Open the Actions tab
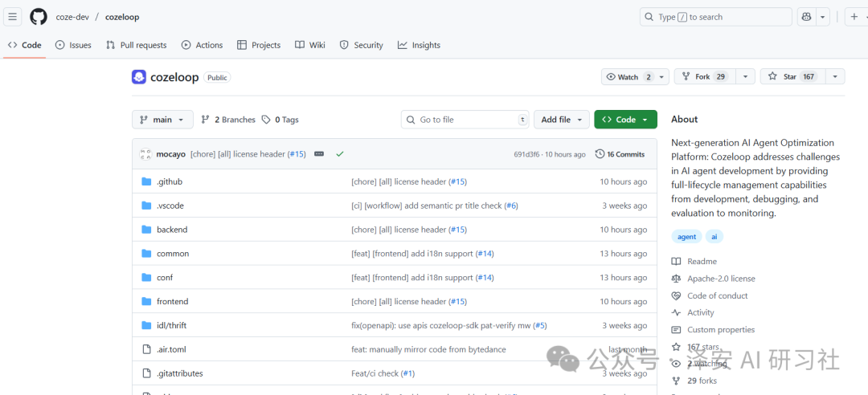The image size is (868, 395). pos(202,46)
